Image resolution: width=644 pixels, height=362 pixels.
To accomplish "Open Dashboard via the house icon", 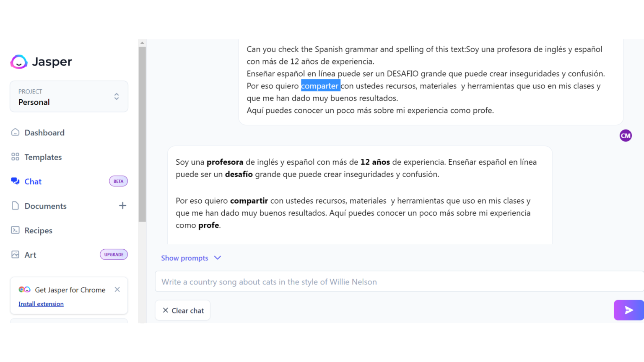I will [16, 132].
